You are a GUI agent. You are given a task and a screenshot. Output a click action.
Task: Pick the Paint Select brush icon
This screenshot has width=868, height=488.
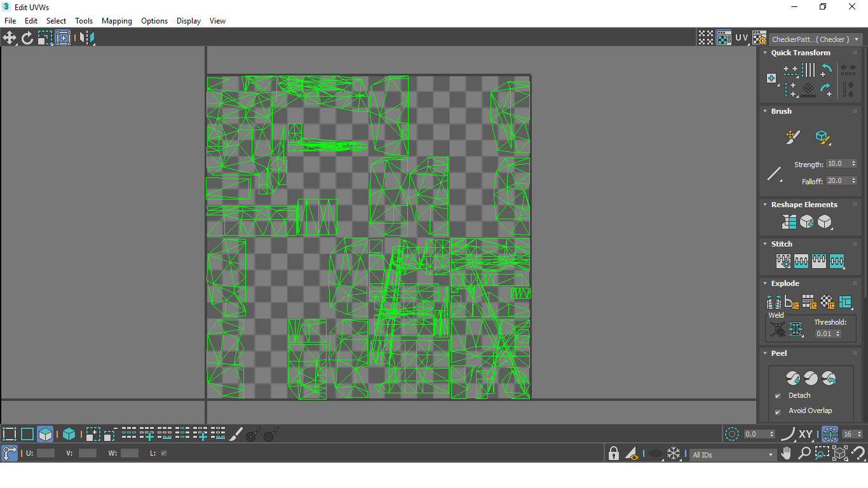(236, 435)
